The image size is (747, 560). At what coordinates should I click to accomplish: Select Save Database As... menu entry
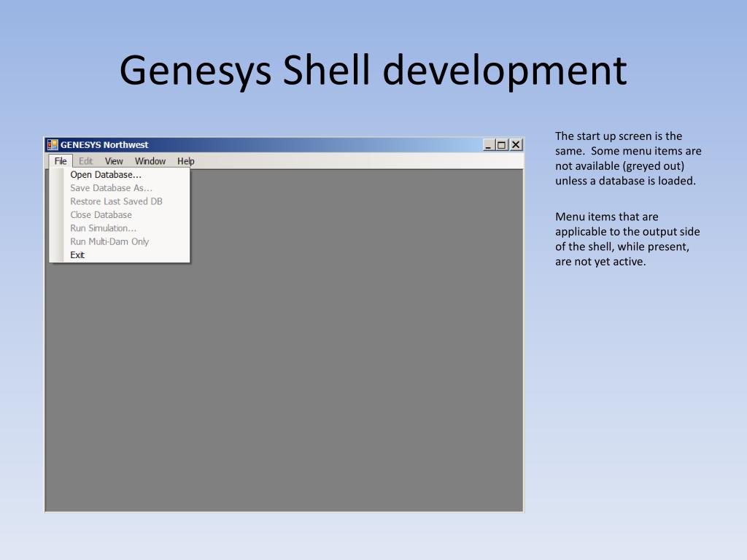[x=120, y=188]
